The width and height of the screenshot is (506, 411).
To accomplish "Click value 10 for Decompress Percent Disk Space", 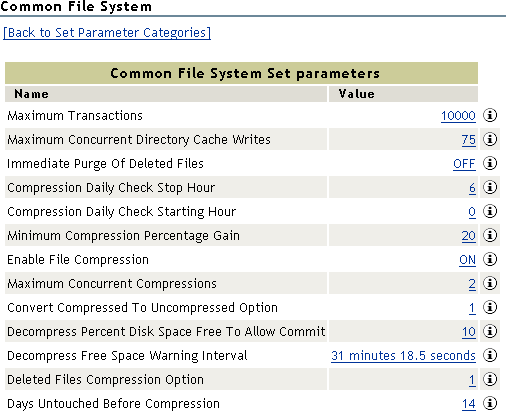I will coord(469,332).
